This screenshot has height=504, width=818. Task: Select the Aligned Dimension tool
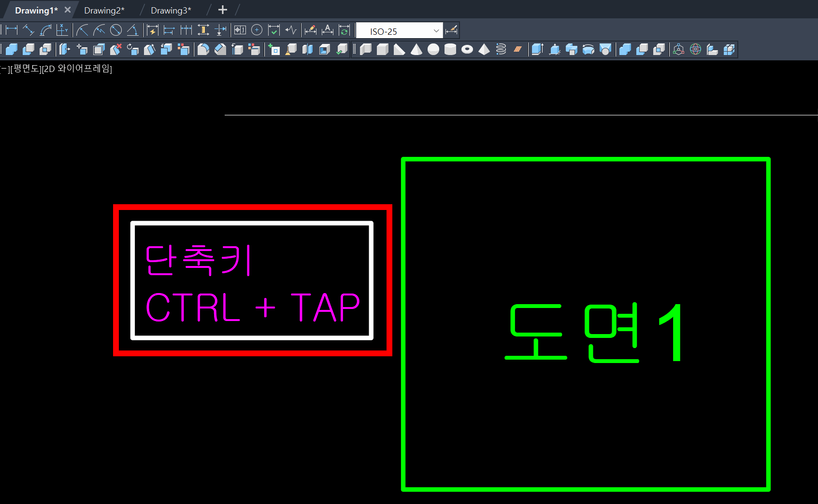pyautogui.click(x=29, y=30)
